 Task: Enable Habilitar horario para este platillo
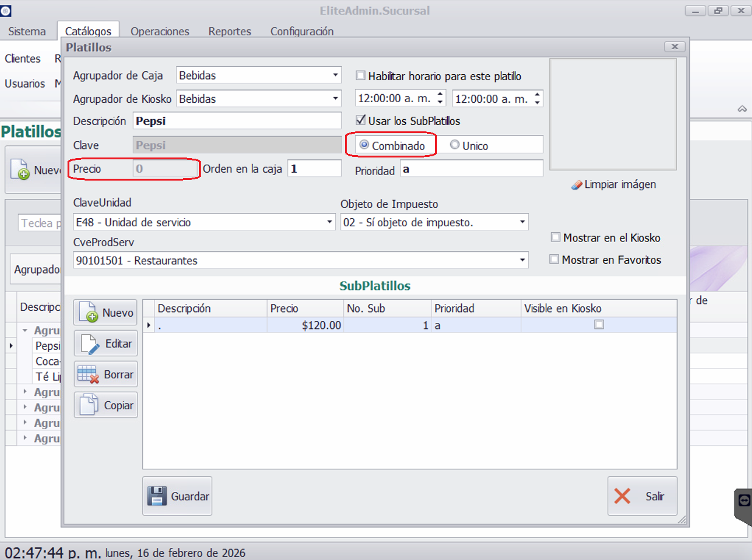point(361,76)
